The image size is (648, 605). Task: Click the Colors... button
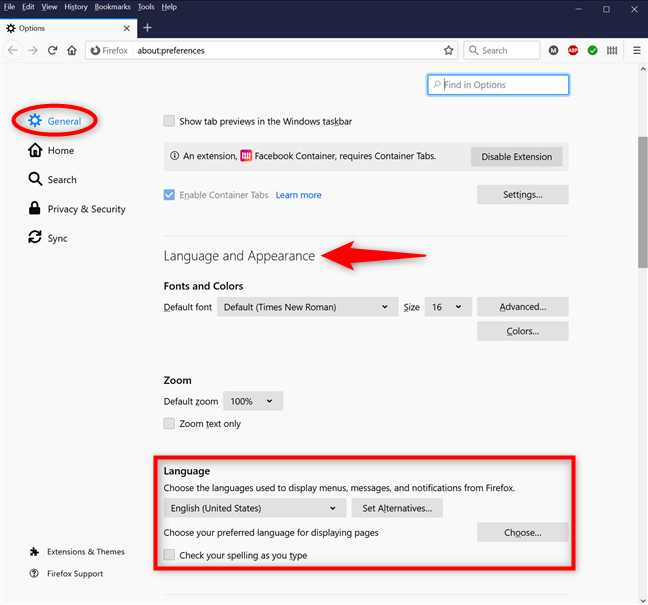[x=522, y=331]
